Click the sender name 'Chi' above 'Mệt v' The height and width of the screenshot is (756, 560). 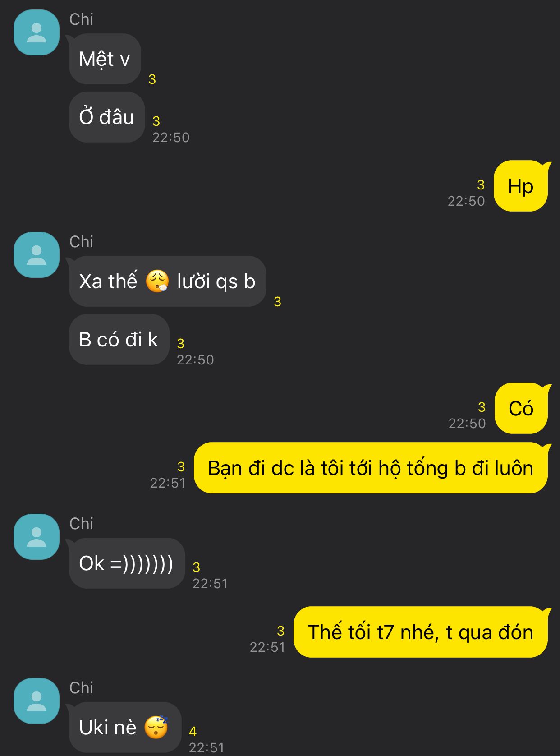click(82, 19)
